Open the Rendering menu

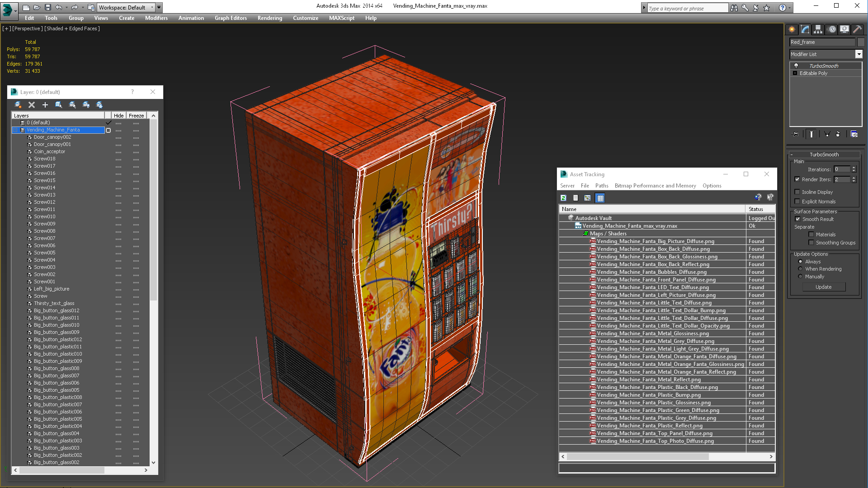click(270, 18)
